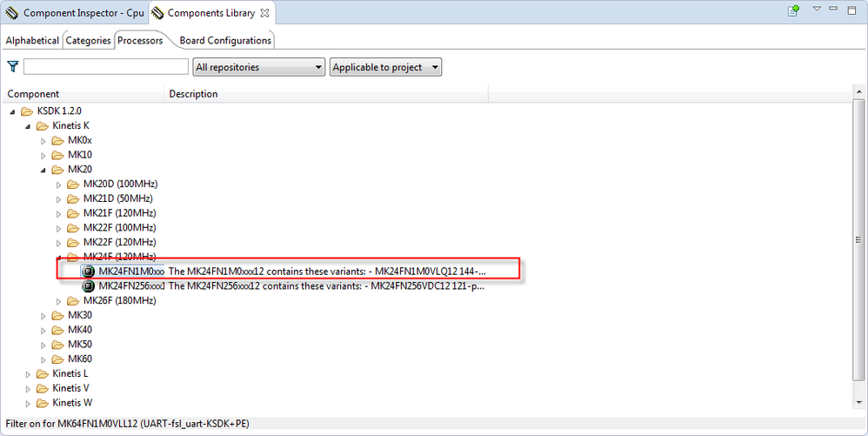Collapse the KSDK 1.2.0 tree node
This screenshot has height=436, width=868.
(12, 111)
